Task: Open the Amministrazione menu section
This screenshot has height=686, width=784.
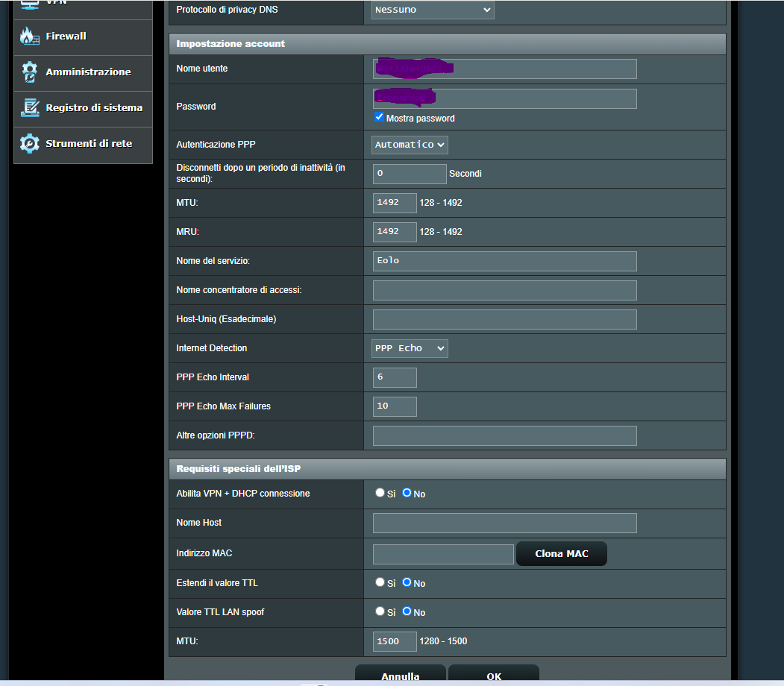Action: point(83,73)
